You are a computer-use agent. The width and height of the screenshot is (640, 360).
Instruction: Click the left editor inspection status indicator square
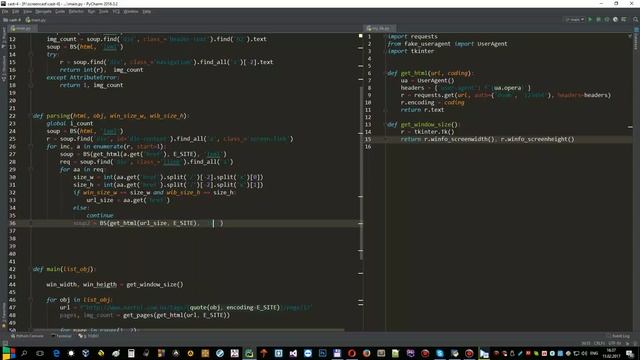[360, 36]
